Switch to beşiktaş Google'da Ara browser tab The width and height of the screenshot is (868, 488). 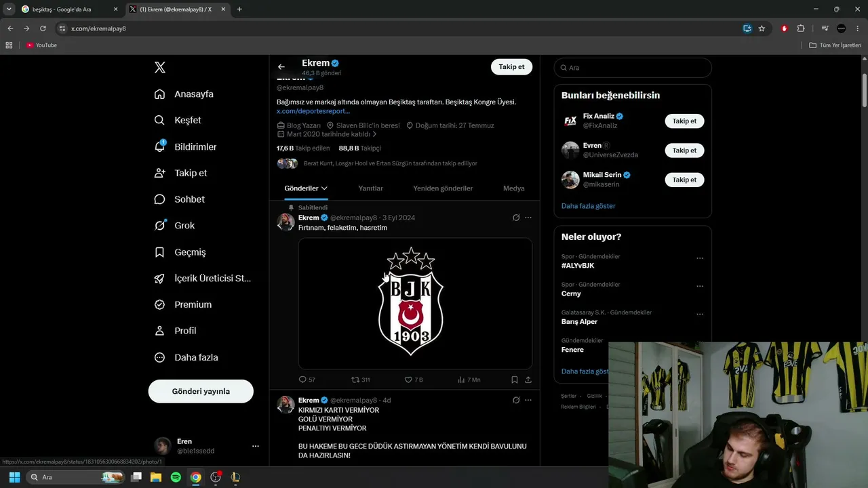pyautogui.click(x=69, y=9)
